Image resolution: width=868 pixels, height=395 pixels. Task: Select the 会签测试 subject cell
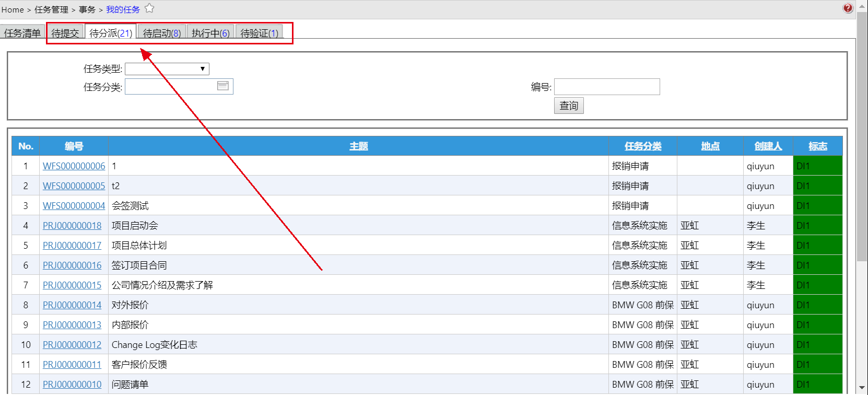(x=358, y=206)
